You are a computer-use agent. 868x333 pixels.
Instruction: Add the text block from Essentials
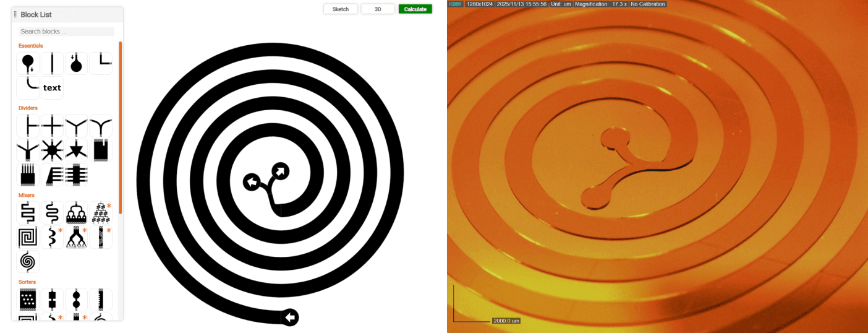(x=52, y=88)
